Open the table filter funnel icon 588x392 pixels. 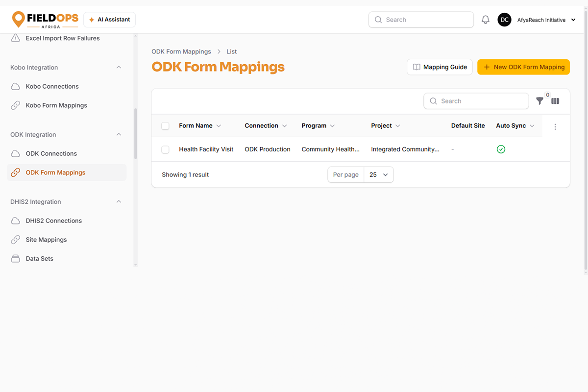point(539,101)
